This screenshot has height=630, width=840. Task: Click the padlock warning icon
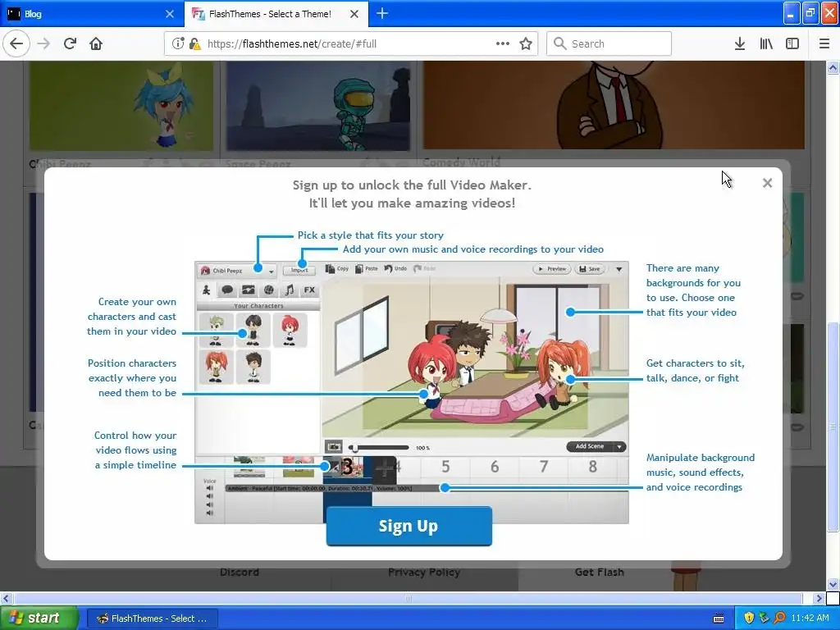point(195,44)
